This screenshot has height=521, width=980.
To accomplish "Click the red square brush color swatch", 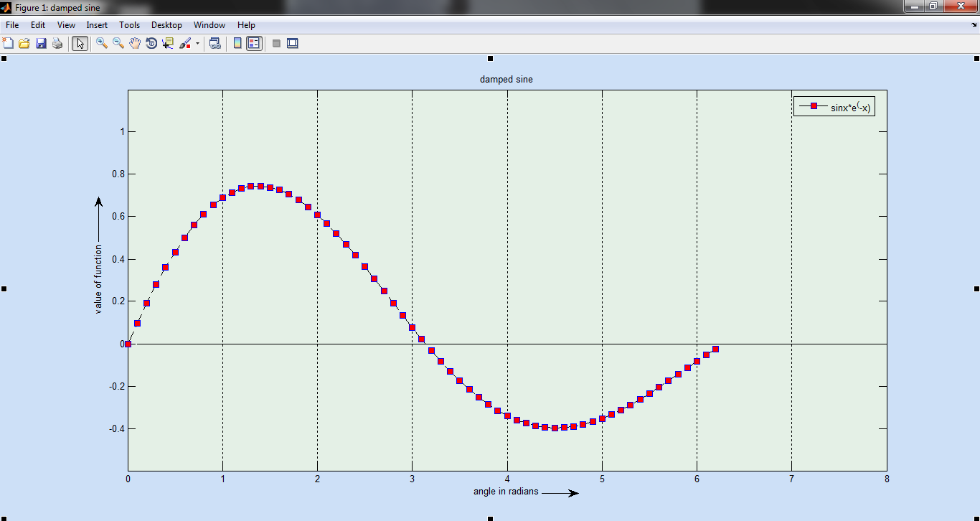I will click(x=188, y=47).
